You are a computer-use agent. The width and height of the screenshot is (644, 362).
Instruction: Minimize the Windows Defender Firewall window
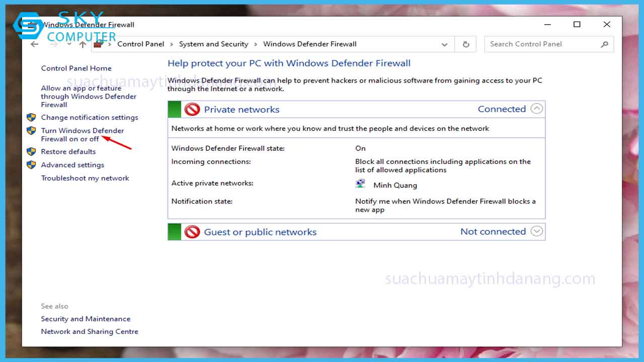[547, 24]
